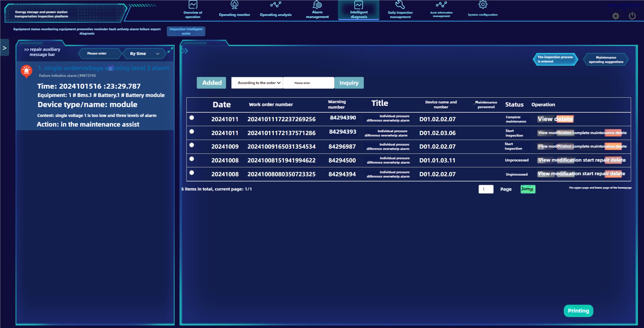
Task: Click the Daily inspection management wrench icon
Action: 400,5
